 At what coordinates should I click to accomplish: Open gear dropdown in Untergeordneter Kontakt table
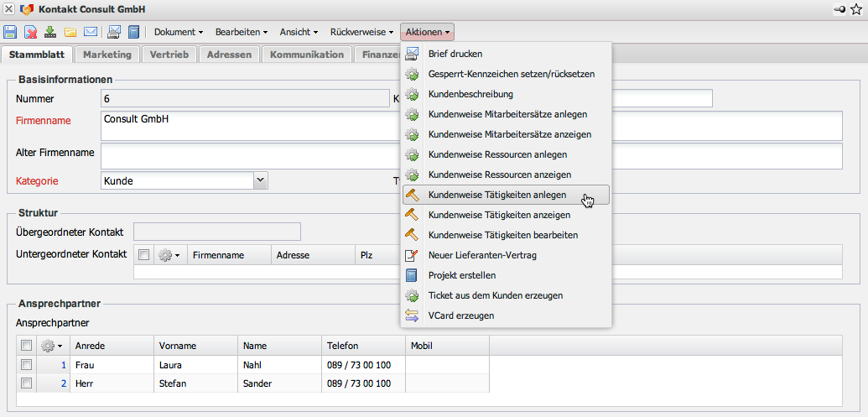169,255
